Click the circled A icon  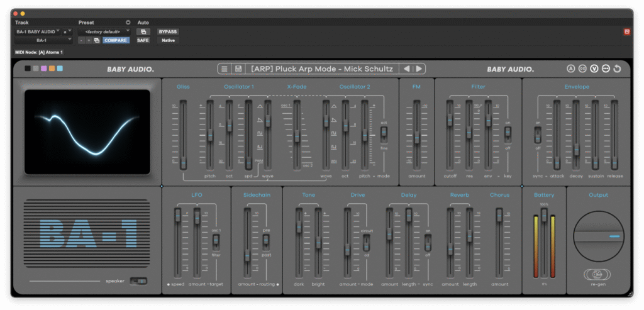point(570,69)
